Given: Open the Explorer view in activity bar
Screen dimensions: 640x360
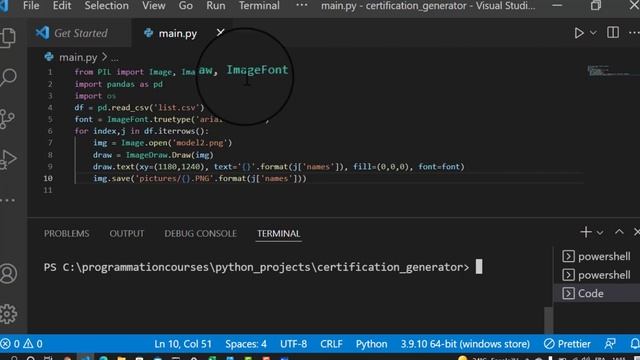Looking at the screenshot, I should (8, 38).
